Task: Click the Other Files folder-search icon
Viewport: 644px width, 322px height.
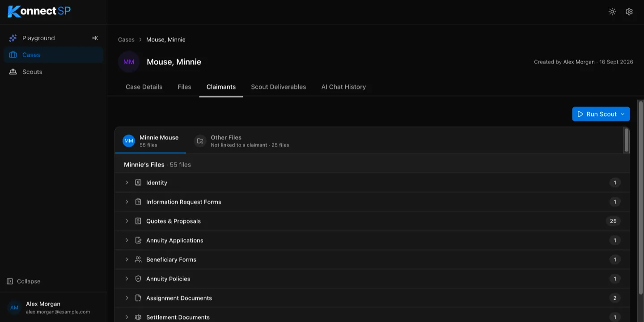Action: 200,141
